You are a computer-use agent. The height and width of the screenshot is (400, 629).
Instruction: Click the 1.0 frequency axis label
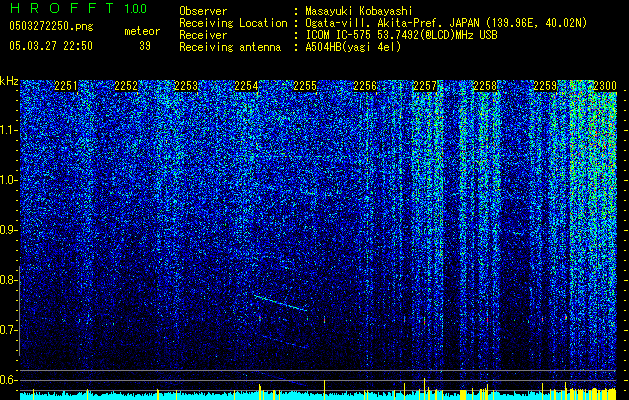click(9, 180)
